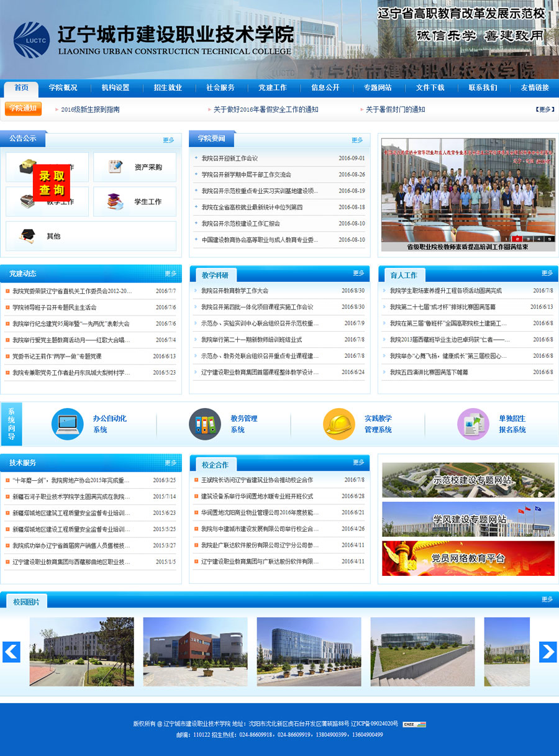Open article 我院五四演讲比赛圆满落下帷幕

(x=429, y=372)
